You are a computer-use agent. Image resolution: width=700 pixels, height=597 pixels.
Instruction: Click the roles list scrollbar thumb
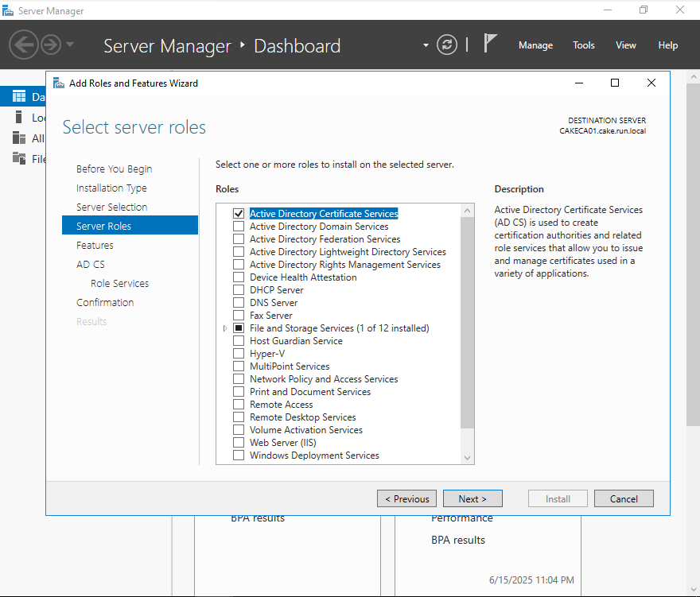468,322
